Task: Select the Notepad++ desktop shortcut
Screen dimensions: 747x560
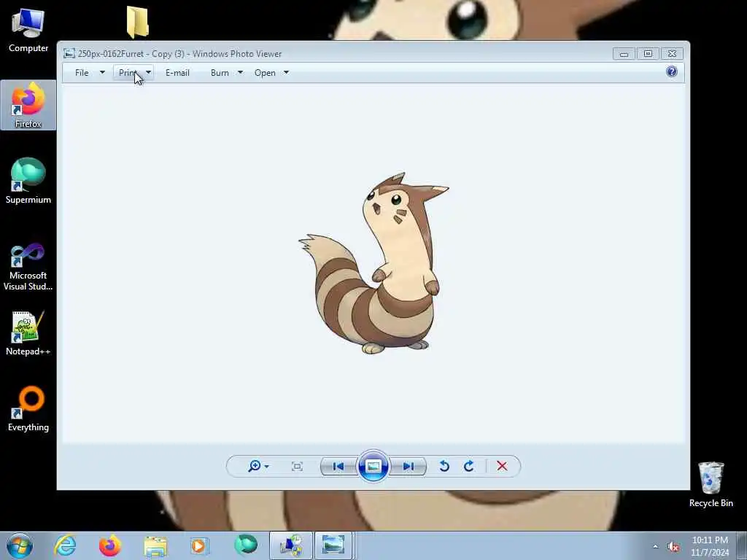Action: click(28, 333)
